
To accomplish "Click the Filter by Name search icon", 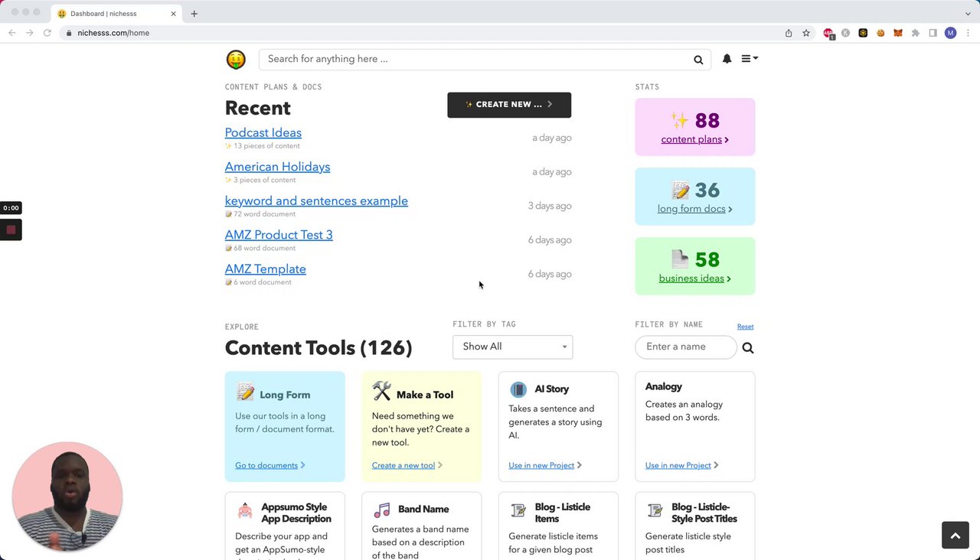I will pyautogui.click(x=748, y=348).
